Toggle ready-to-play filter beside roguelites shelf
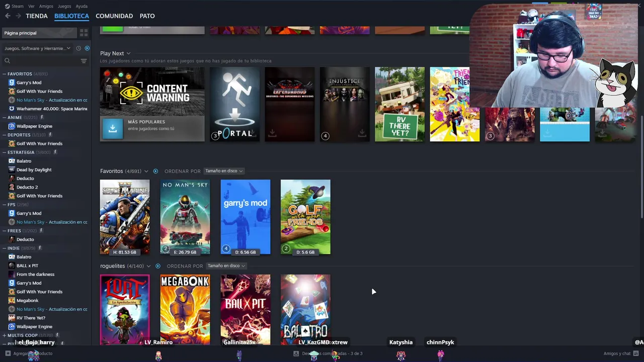Screen dimensions: 644x362 [x=158, y=266]
